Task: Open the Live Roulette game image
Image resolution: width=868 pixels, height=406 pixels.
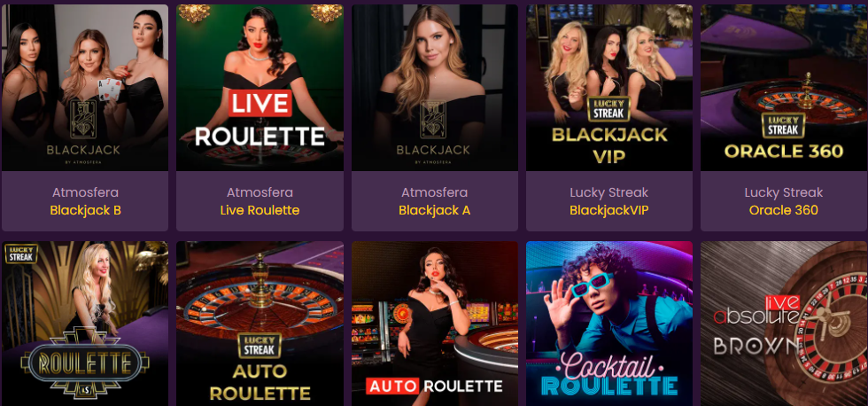Action: tap(260, 88)
